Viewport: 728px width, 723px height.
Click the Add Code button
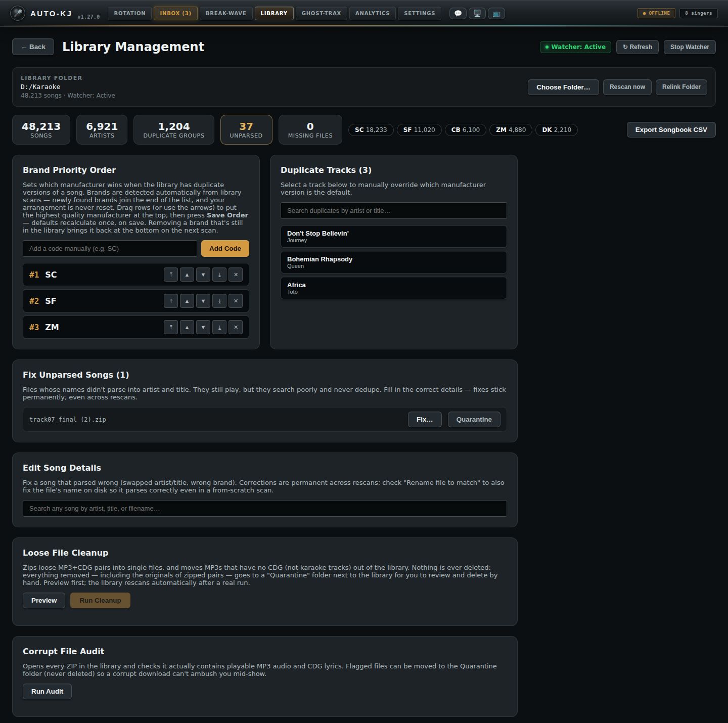(x=225, y=248)
